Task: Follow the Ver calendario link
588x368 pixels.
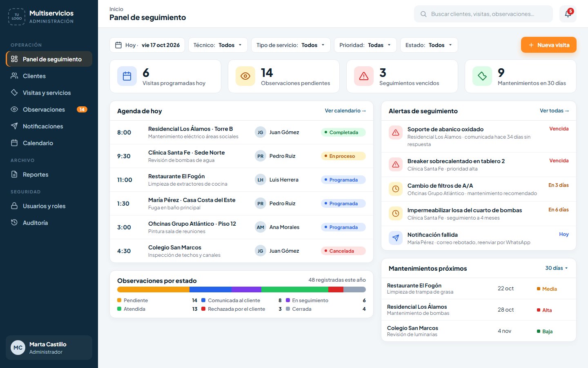Action: click(x=345, y=111)
